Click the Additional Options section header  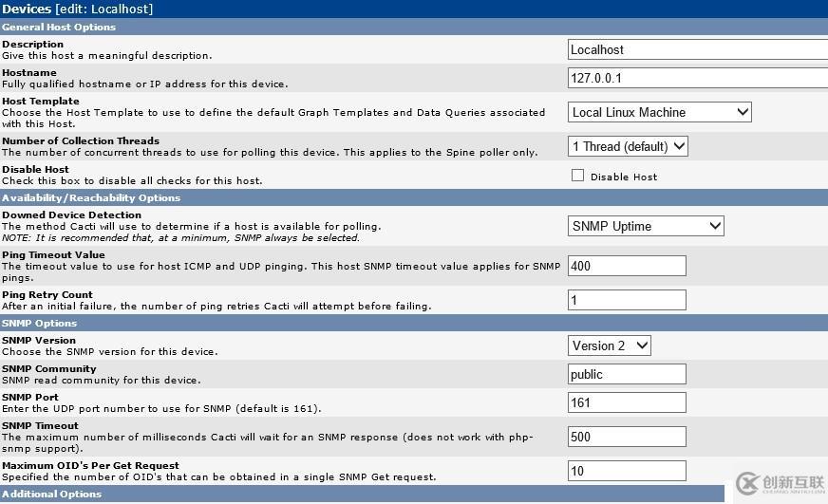tap(51, 494)
